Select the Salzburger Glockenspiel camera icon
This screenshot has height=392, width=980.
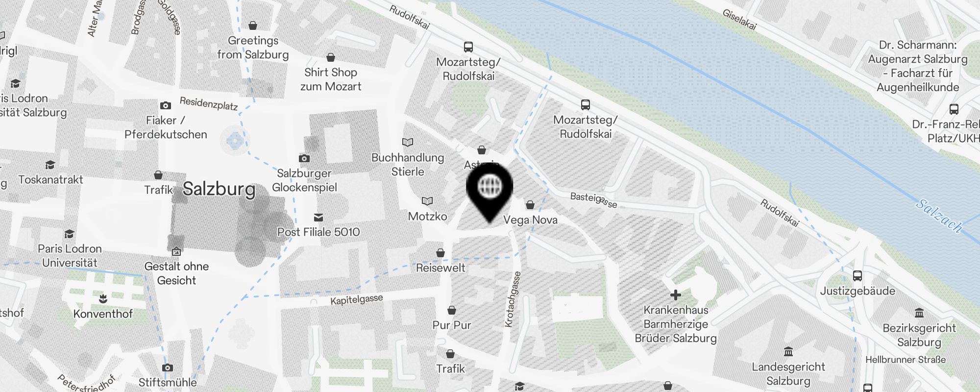(304, 158)
